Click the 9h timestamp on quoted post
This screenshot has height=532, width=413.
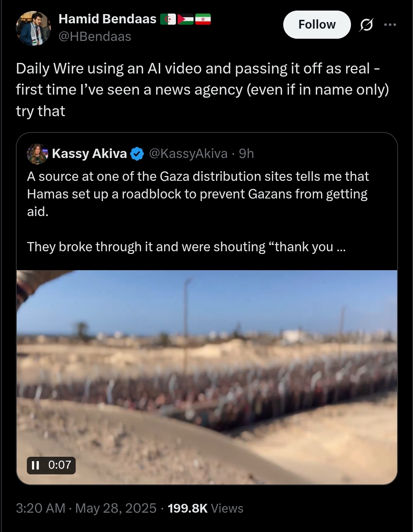(246, 154)
